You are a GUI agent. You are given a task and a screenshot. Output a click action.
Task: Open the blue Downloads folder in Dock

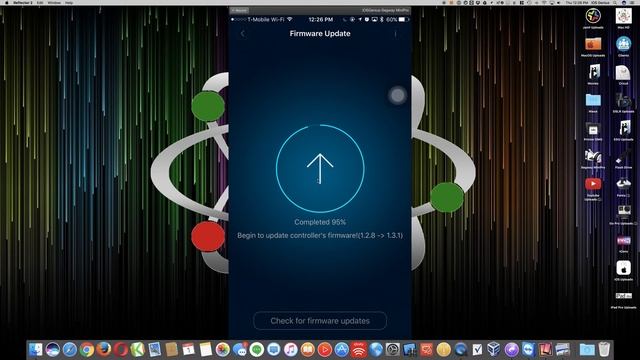pos(587,350)
